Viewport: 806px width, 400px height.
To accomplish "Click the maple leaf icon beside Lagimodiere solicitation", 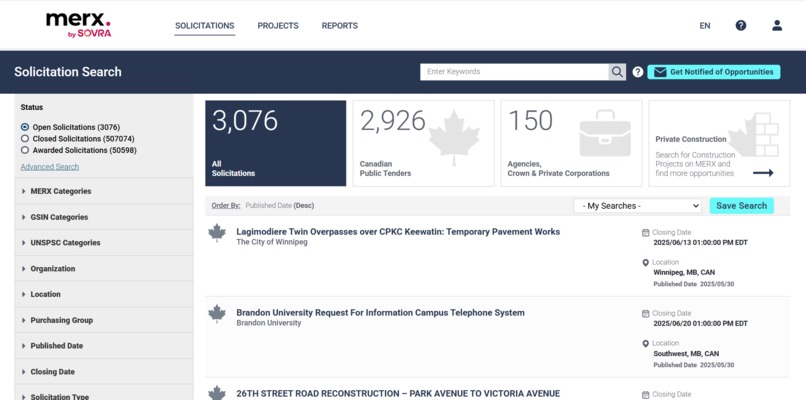I will point(217,232).
